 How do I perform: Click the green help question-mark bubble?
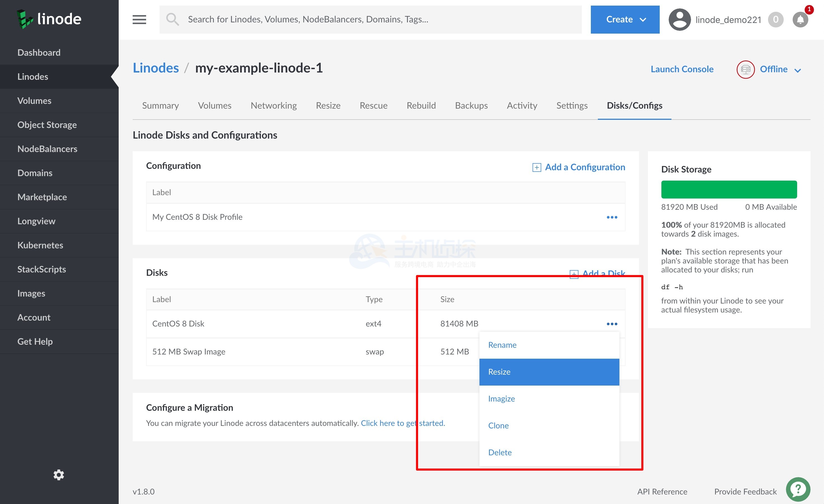(x=798, y=489)
